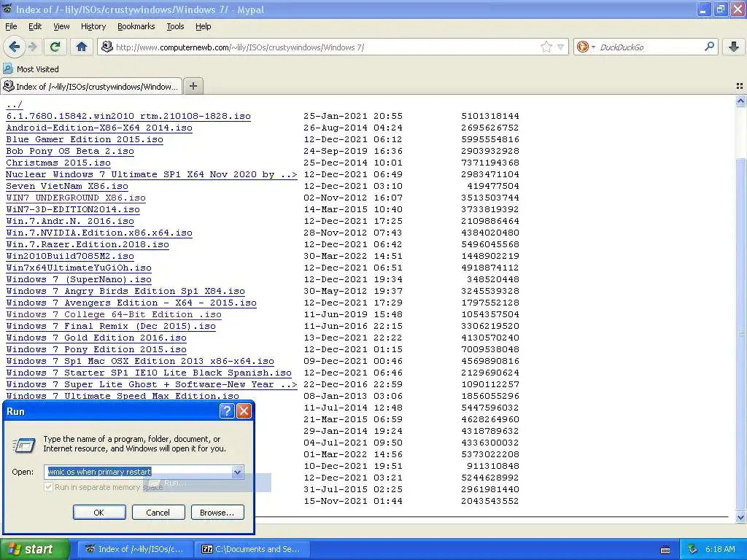Click the search magnifier icon
This screenshot has width=747, height=560.
click(709, 46)
